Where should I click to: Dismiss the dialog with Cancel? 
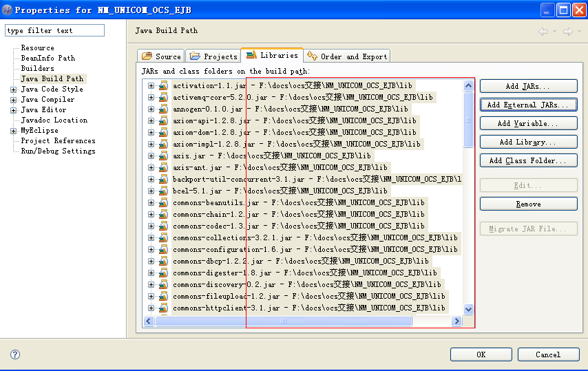548,354
